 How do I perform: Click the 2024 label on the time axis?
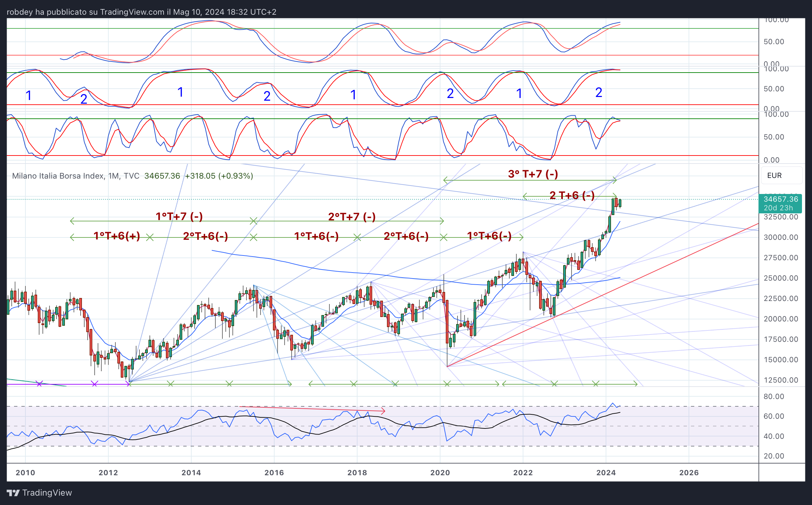(606, 473)
